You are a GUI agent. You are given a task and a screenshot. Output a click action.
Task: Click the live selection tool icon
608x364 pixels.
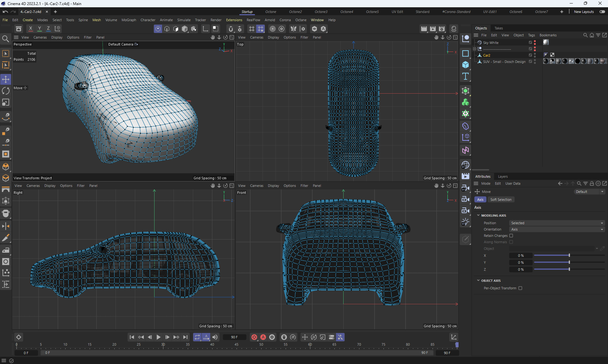tap(6, 53)
